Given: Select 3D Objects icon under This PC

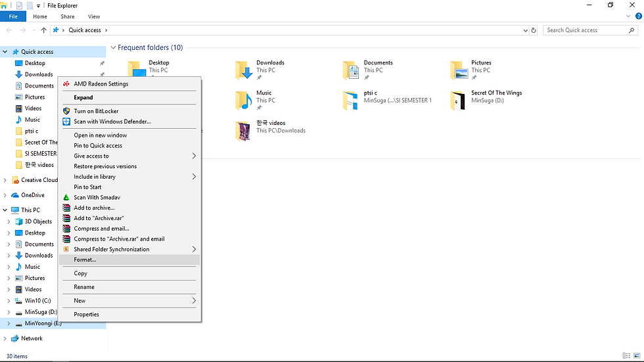Looking at the screenshot, I should [x=18, y=221].
